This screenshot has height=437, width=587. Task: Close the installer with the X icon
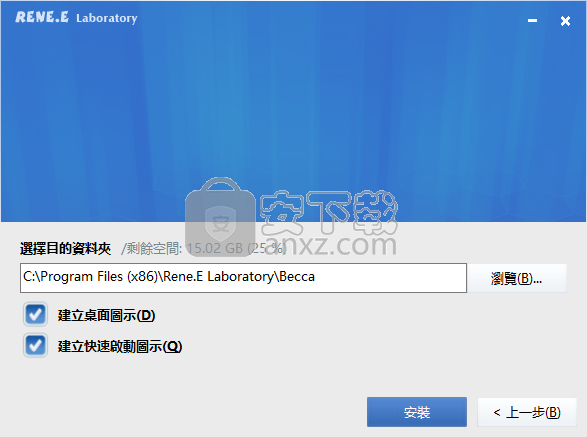565,21
